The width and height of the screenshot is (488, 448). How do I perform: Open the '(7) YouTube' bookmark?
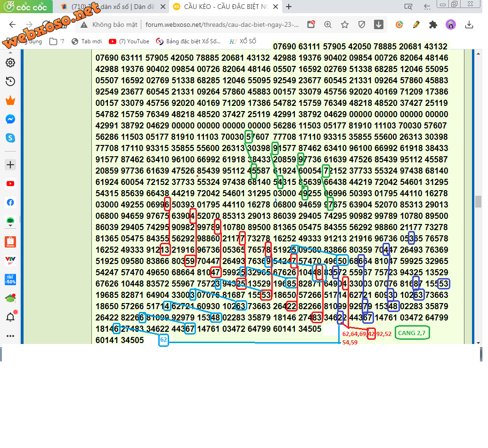(x=129, y=41)
